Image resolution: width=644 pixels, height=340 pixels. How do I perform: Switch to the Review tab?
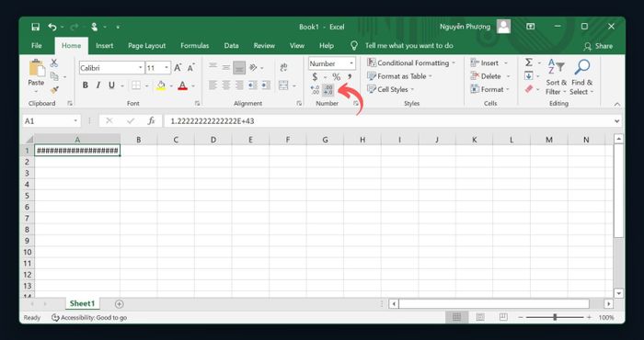[264, 46]
